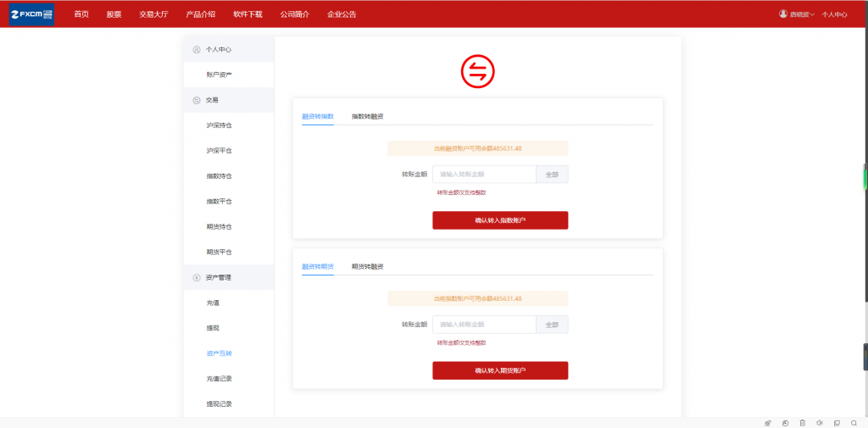This screenshot has width=868, height=428.
Task: Switch to the 指数转融资 tab
Action: [x=368, y=116]
